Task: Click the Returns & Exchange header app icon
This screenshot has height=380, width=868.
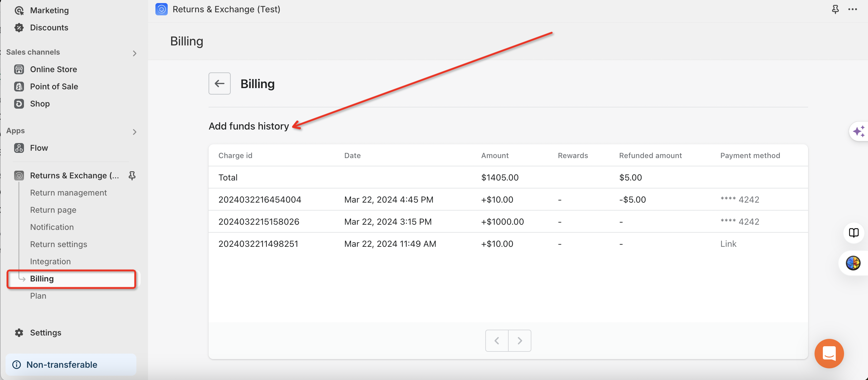Action: coord(161,9)
